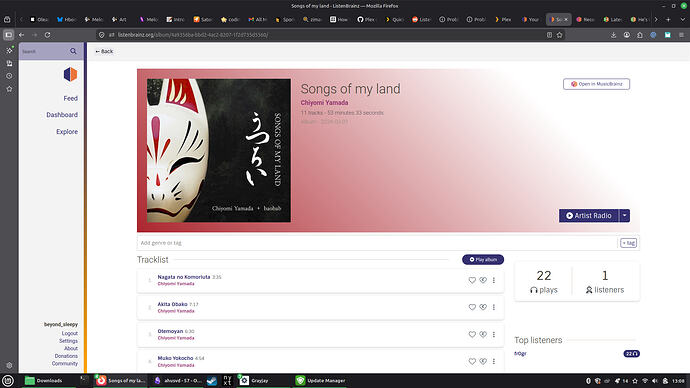Mark Akita Obako with broken heart
The image size is (690, 388).
click(483, 307)
